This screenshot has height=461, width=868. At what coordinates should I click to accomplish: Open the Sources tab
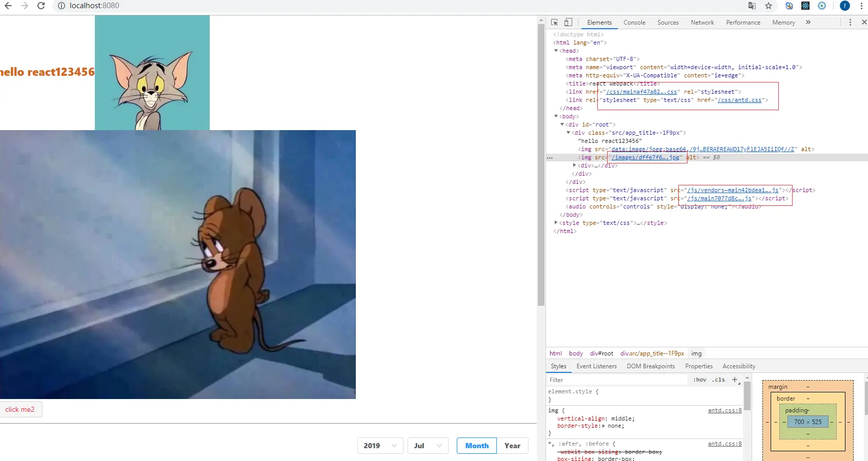pos(668,23)
